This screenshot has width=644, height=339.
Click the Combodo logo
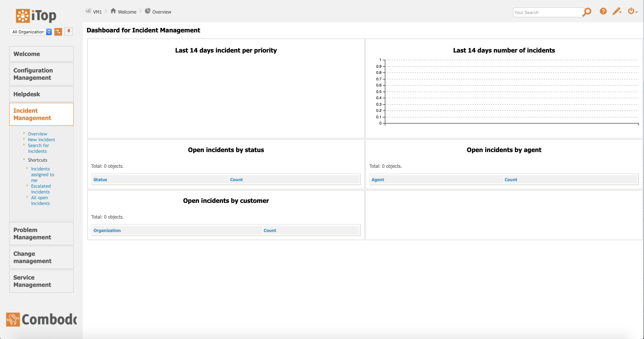click(x=42, y=319)
